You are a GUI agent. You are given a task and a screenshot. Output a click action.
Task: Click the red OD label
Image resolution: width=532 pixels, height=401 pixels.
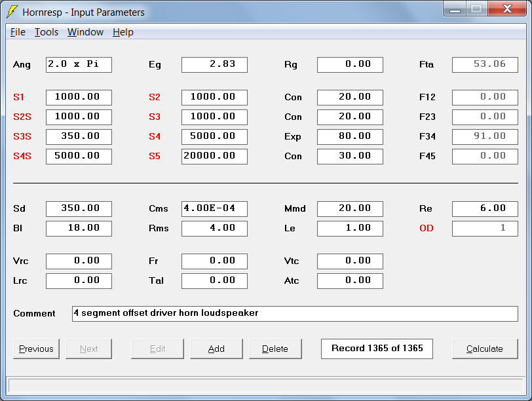[x=427, y=228]
